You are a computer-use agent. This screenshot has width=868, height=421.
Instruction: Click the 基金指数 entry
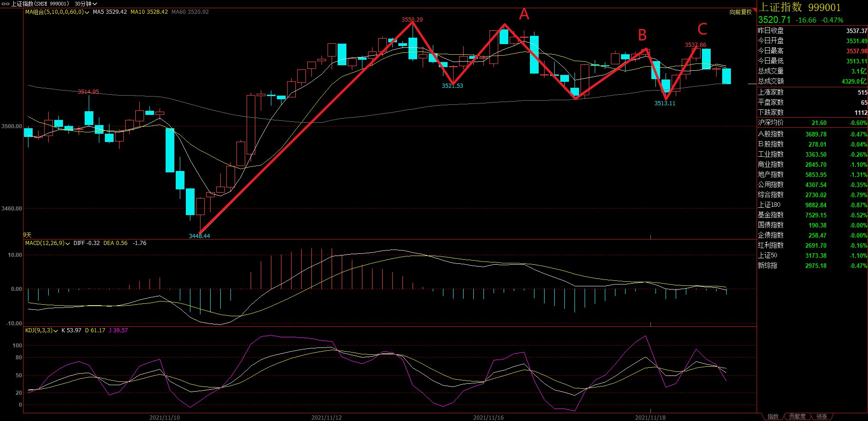tap(771, 215)
